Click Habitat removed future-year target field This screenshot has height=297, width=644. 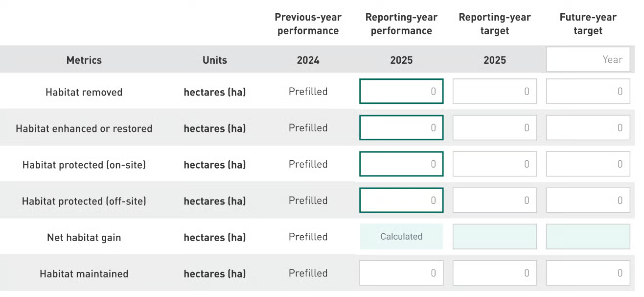(x=588, y=92)
